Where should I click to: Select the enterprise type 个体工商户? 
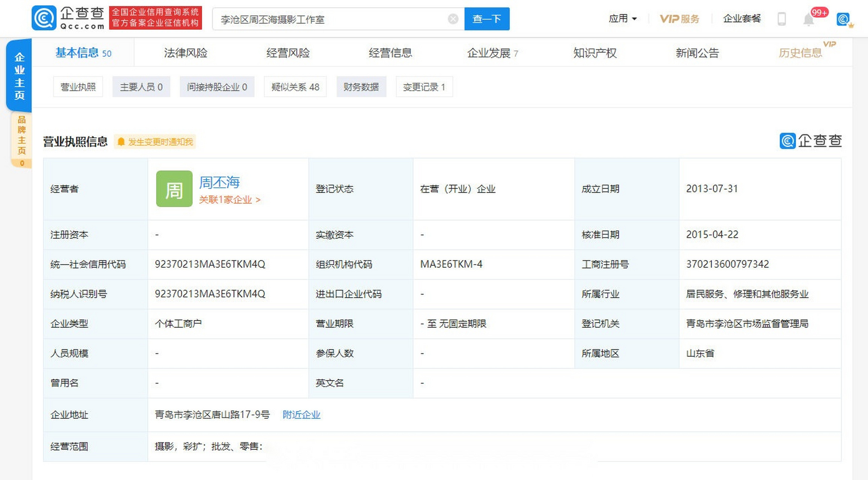pyautogui.click(x=178, y=324)
